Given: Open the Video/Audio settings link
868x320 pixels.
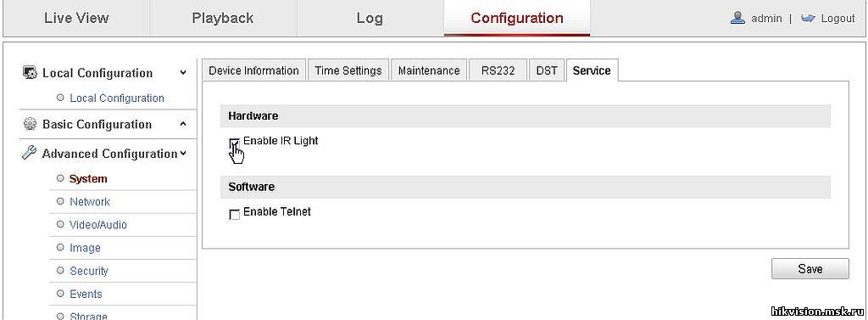Looking at the screenshot, I should pyautogui.click(x=98, y=225).
